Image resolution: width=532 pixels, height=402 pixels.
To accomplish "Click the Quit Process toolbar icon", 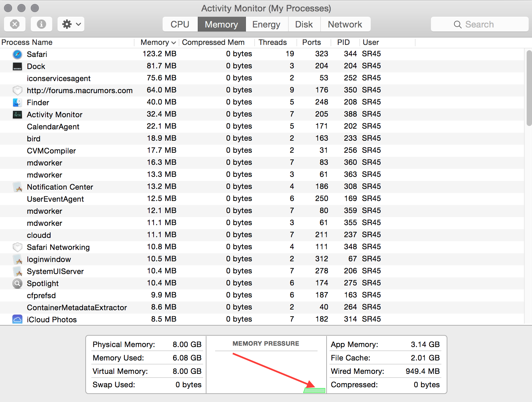I will click(x=15, y=24).
